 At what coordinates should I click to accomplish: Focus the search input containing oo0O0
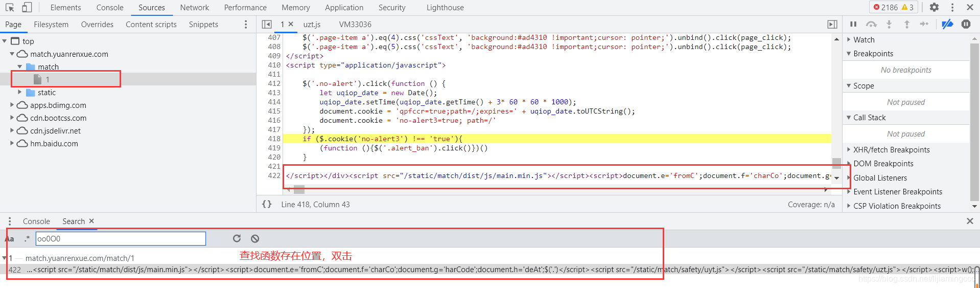pos(121,238)
